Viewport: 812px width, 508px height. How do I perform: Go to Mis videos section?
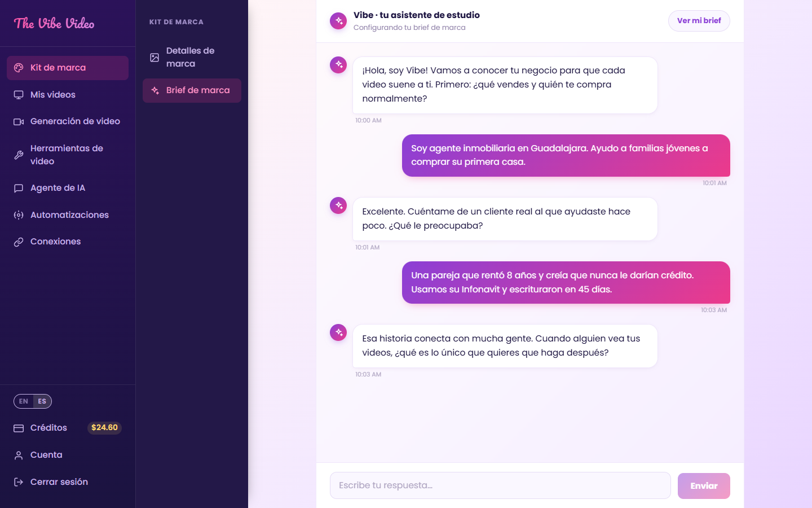pos(68,95)
